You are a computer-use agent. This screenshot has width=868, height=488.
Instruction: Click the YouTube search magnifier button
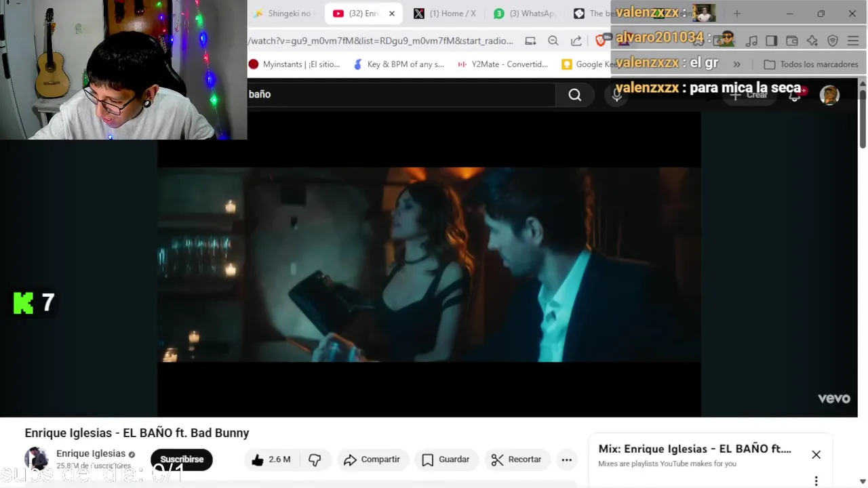click(575, 95)
